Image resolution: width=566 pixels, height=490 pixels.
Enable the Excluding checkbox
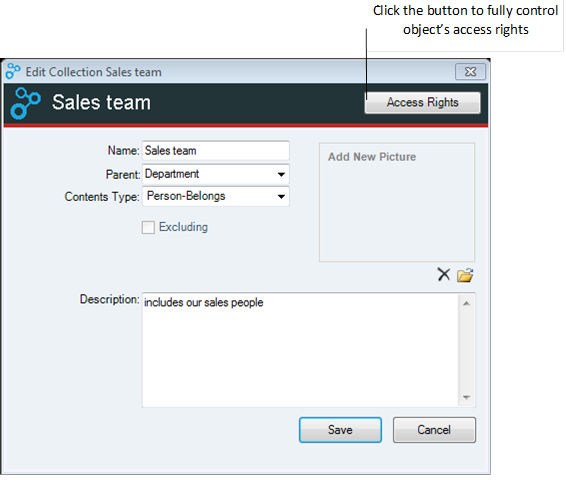[x=148, y=227]
